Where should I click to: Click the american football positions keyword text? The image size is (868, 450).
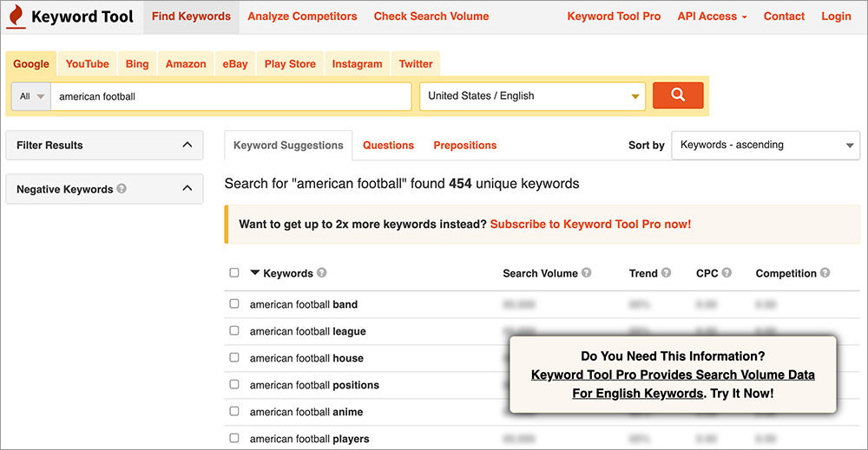(x=314, y=385)
